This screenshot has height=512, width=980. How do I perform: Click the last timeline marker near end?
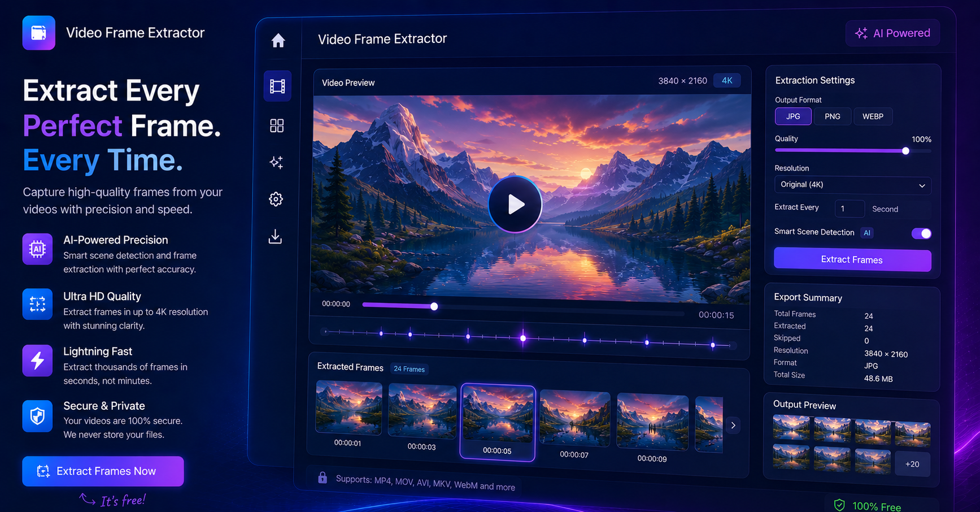[x=713, y=345]
